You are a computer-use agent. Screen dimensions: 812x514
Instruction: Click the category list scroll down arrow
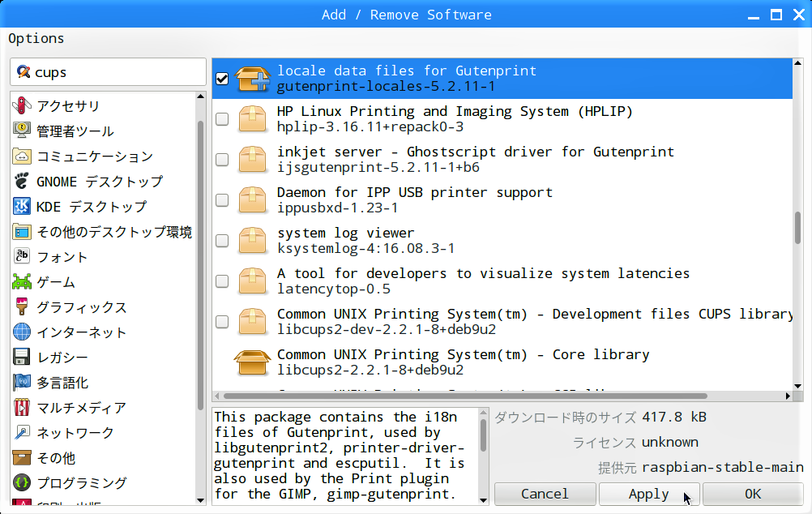(x=201, y=500)
